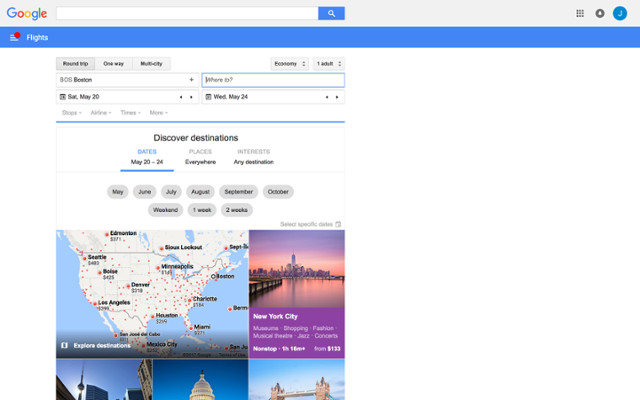Open the Toronto tower destination thumbnail
640x400 pixels.
(104, 380)
